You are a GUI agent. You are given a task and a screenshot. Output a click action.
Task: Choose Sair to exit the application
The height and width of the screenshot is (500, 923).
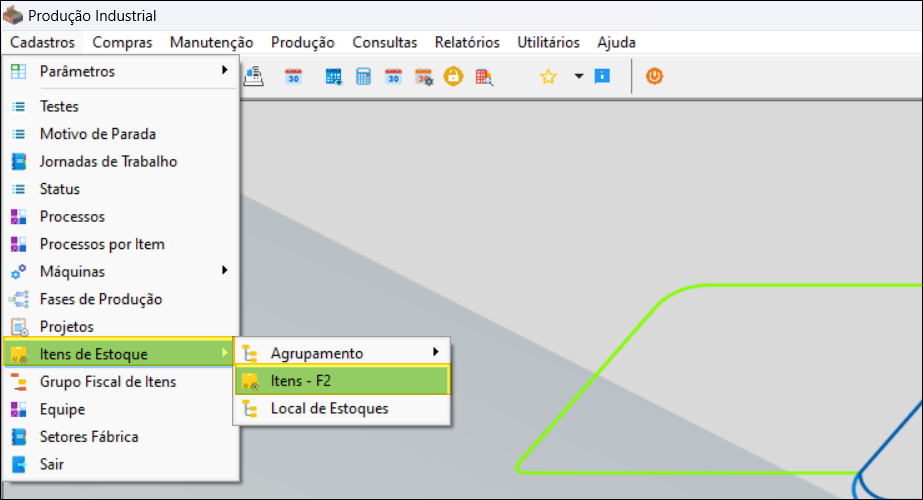(x=120, y=464)
